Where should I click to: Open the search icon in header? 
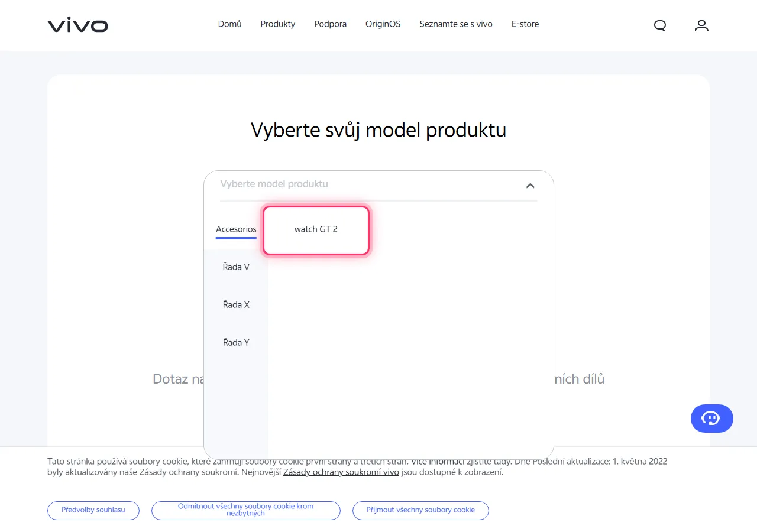[660, 25]
